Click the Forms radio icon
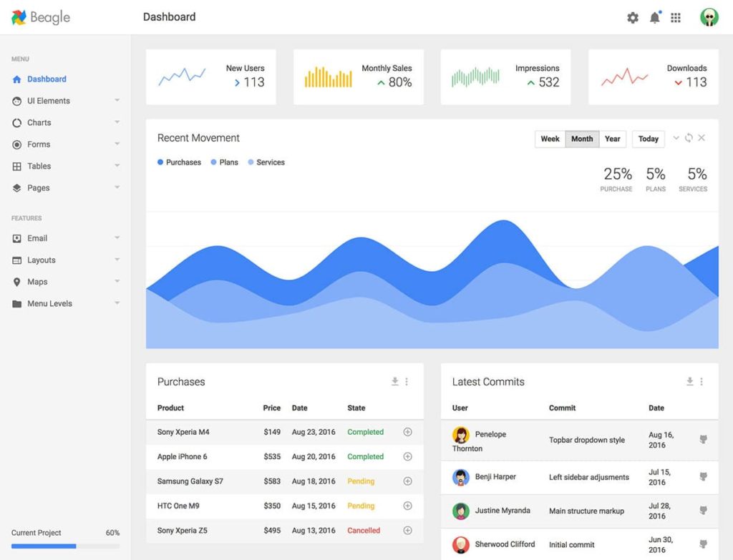 [x=17, y=144]
